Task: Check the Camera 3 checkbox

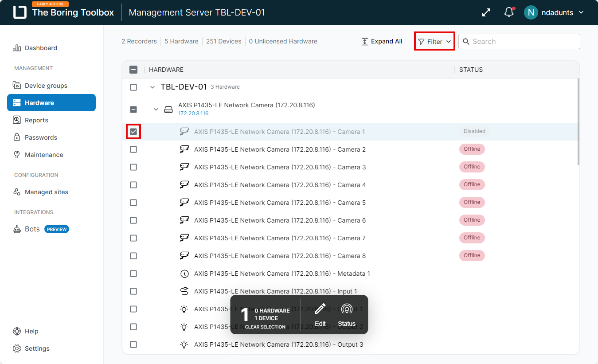Action: coord(133,167)
